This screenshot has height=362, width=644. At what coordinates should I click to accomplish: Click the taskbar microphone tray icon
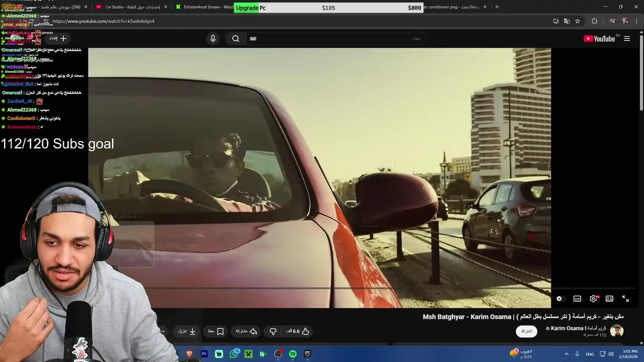point(577,354)
